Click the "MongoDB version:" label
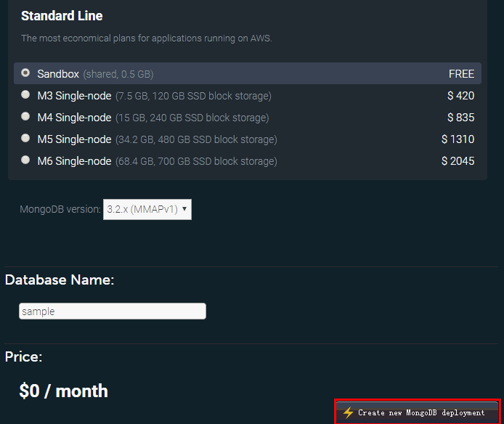504x424 pixels. click(60, 209)
